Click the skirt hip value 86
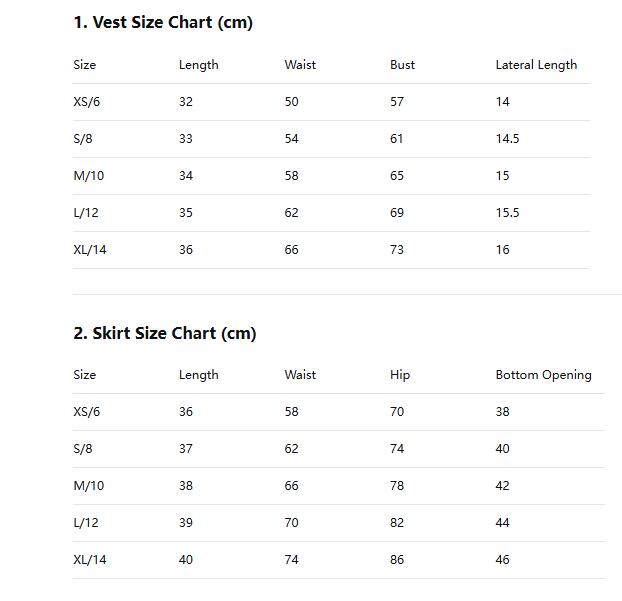 click(397, 560)
